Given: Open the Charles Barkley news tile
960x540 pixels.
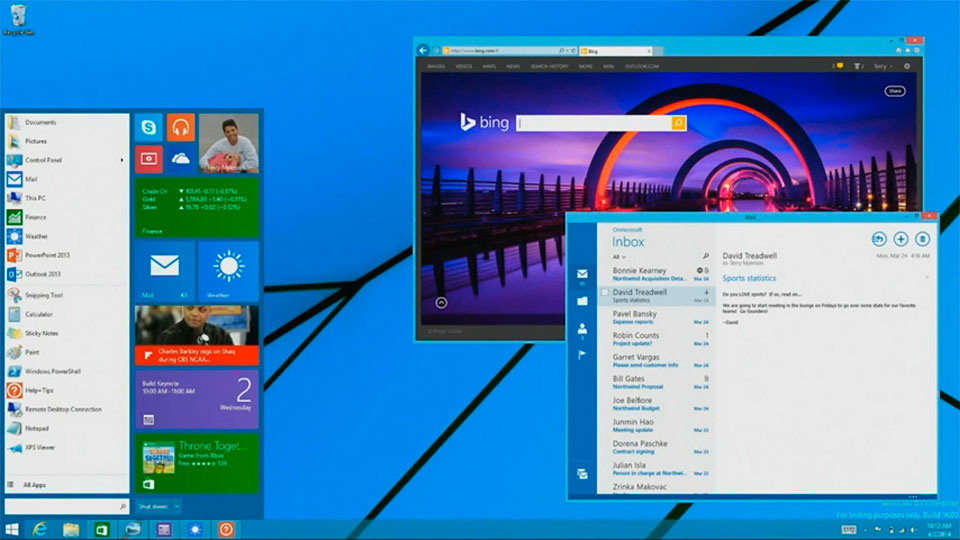Looking at the screenshot, I should pyautogui.click(x=197, y=336).
